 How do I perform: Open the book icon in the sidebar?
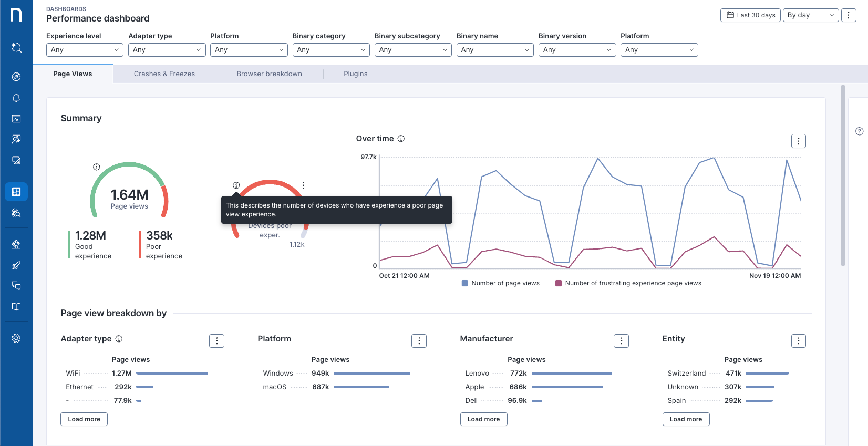tap(16, 307)
